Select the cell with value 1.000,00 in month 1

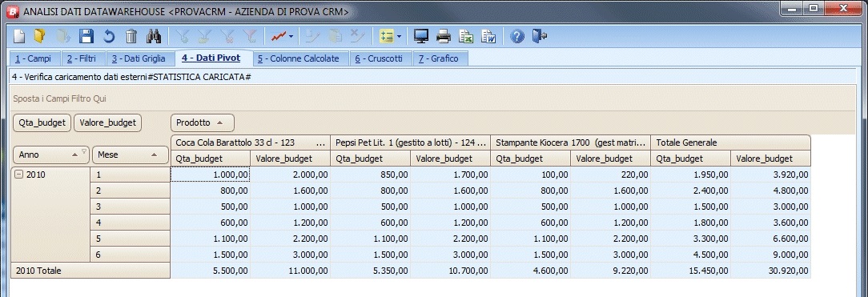pyautogui.click(x=211, y=175)
